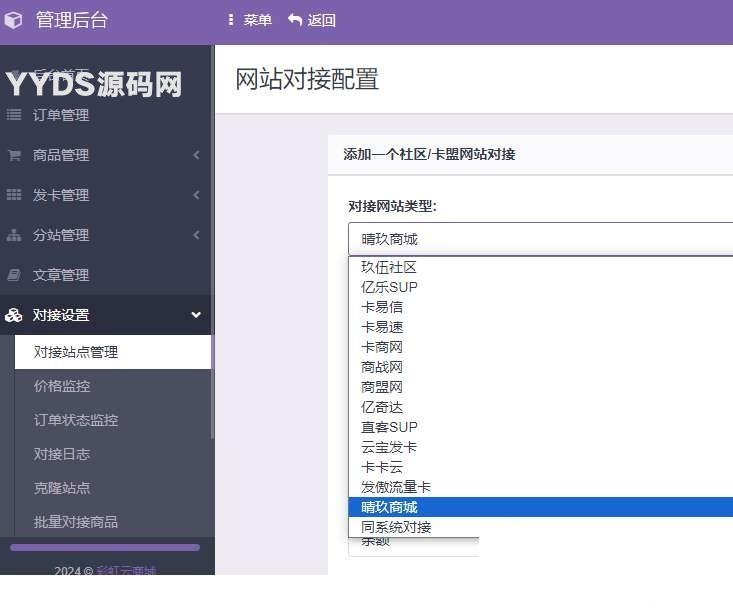
Task: Select 发傲流量卡 option in dropdown
Action: [396, 487]
